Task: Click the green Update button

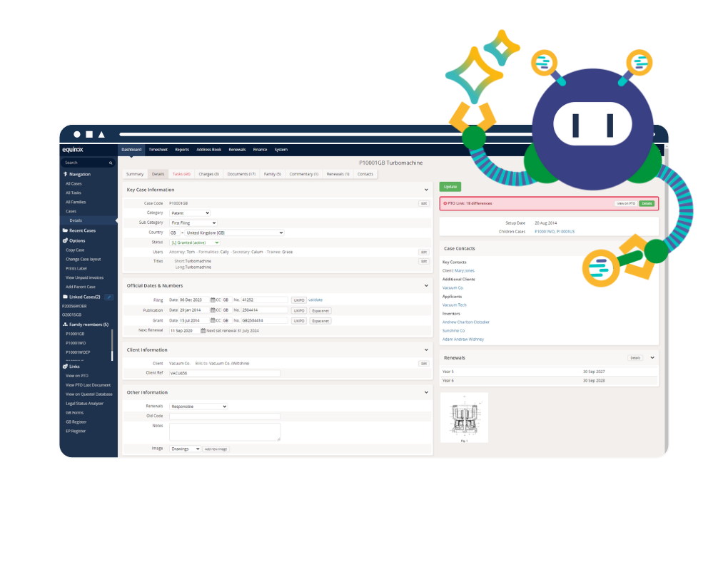Action: [x=450, y=186]
